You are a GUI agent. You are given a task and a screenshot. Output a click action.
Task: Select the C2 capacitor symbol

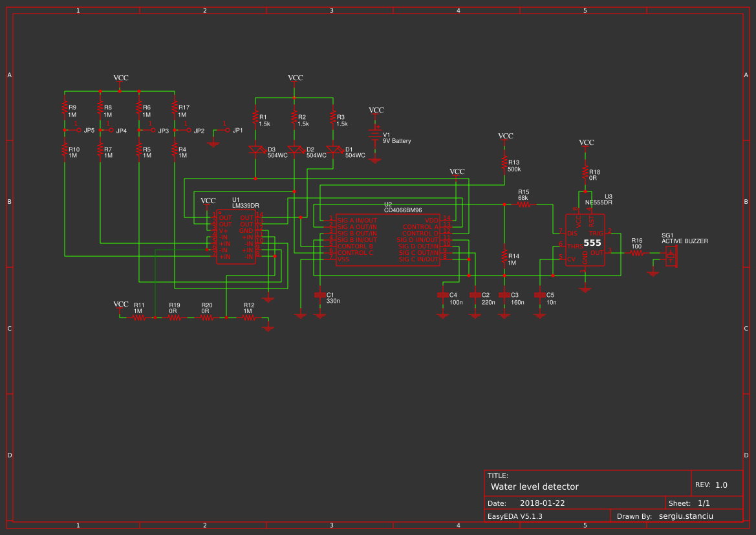(475, 295)
